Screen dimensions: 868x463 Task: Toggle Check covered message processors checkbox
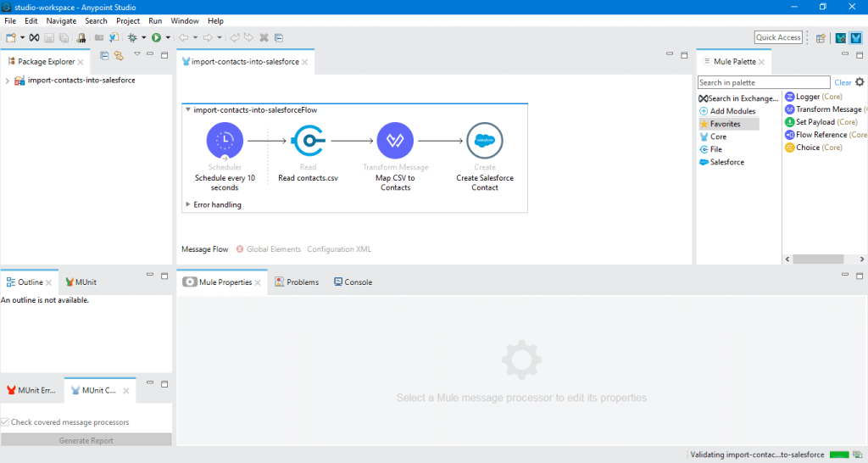(6, 422)
